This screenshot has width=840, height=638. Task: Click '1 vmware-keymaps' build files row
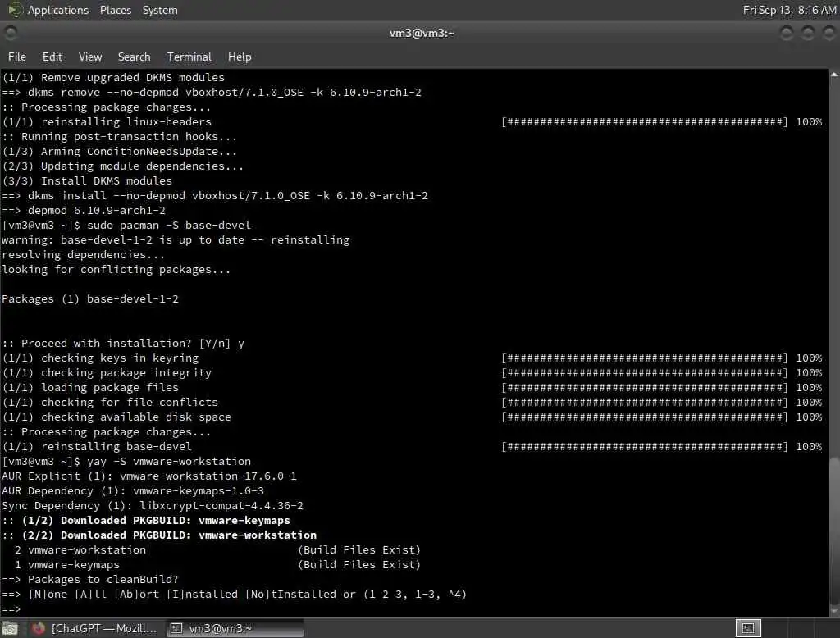(x=217, y=565)
